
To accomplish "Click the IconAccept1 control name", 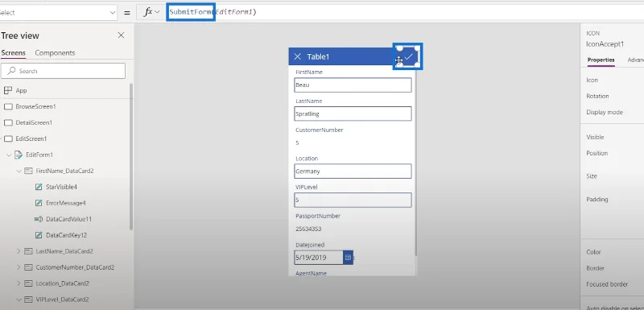I will point(605,44).
